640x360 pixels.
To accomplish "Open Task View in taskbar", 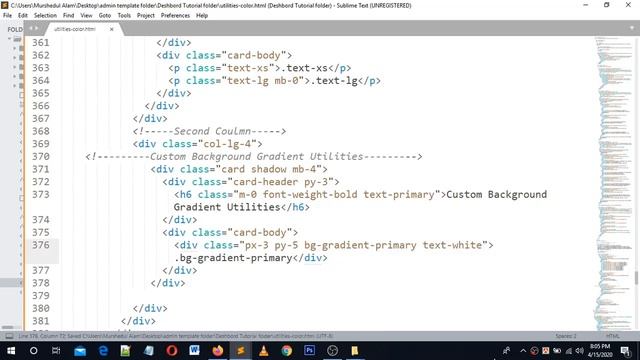I will [56, 351].
